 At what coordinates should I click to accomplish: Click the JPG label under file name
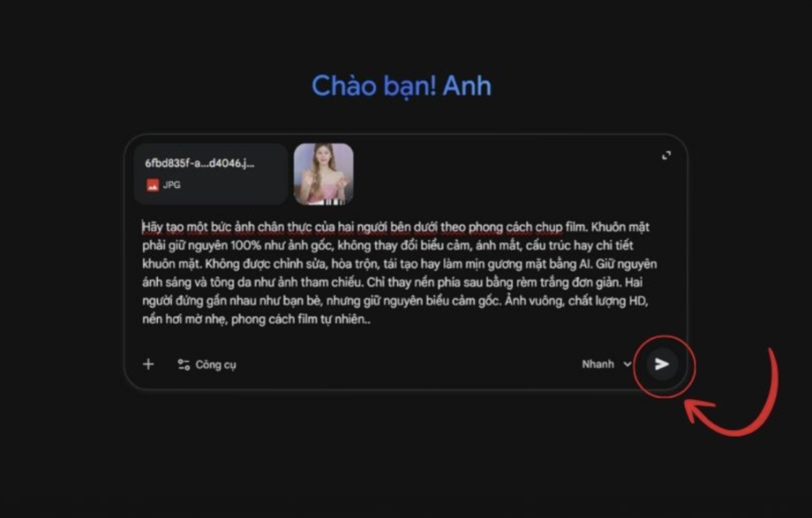click(x=172, y=185)
